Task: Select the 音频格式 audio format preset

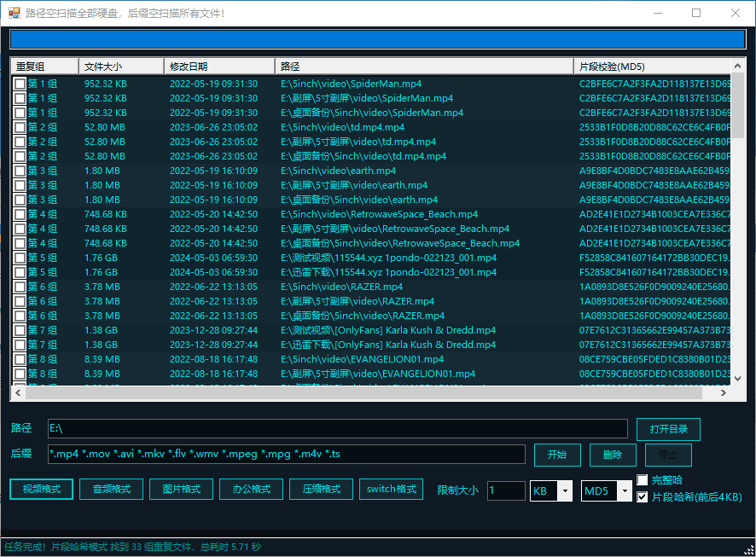Action: tap(112, 489)
